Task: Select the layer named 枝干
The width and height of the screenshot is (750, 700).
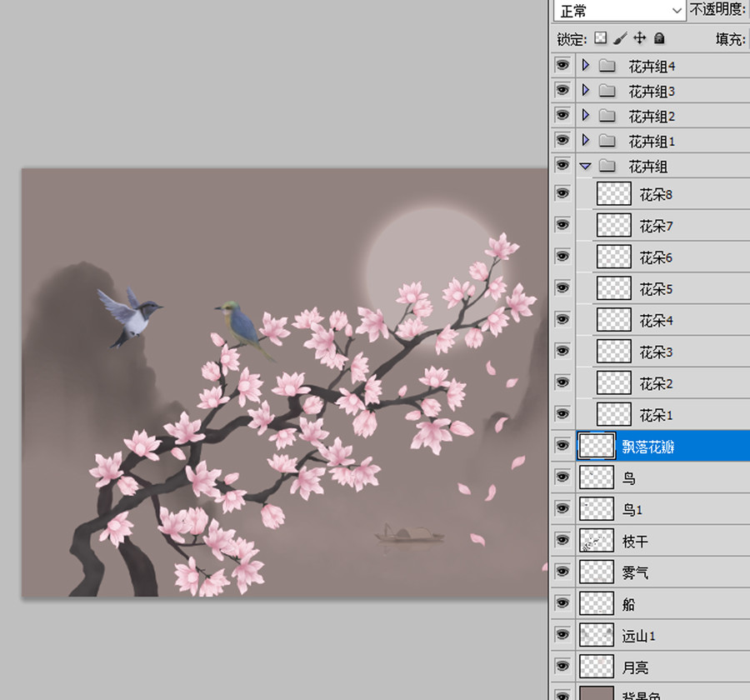Action: 635,542
